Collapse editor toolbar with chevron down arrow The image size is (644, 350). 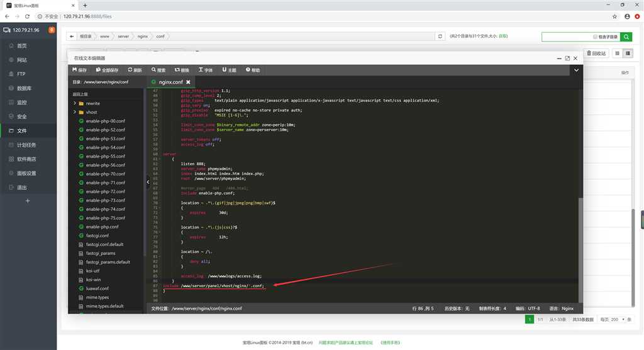point(576,70)
